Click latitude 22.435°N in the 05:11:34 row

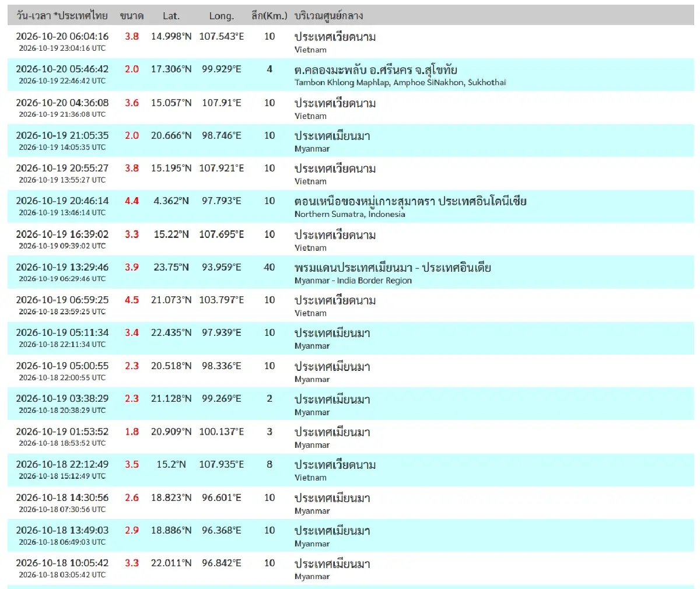(171, 332)
